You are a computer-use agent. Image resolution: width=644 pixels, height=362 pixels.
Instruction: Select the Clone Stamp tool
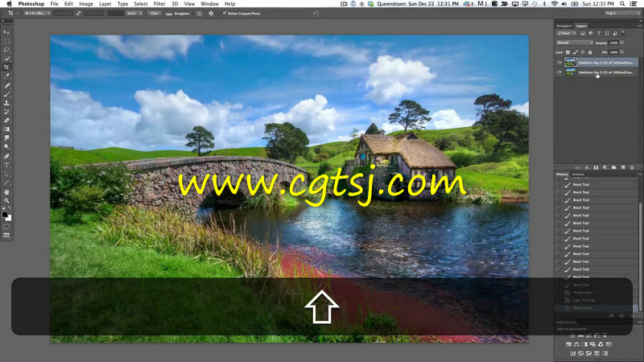6,103
